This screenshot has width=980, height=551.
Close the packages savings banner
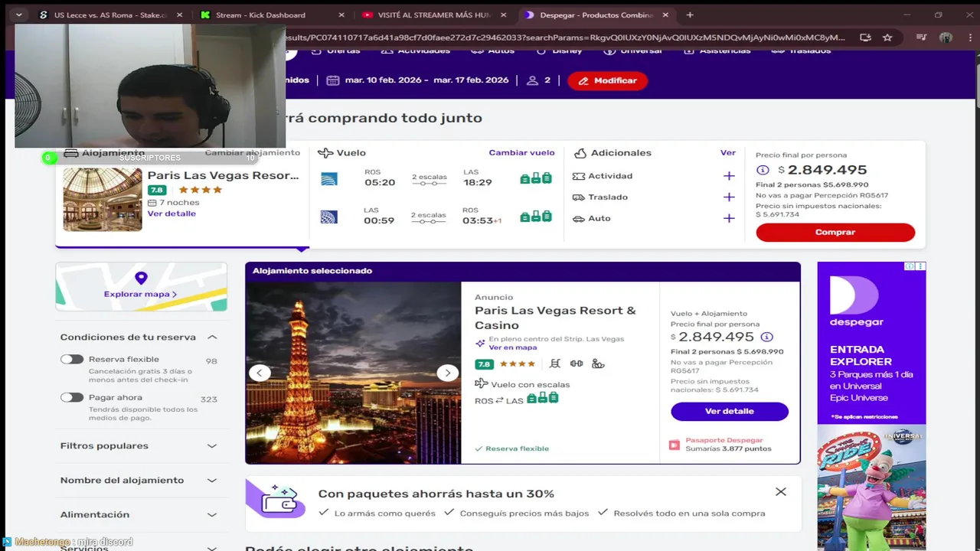(x=780, y=492)
